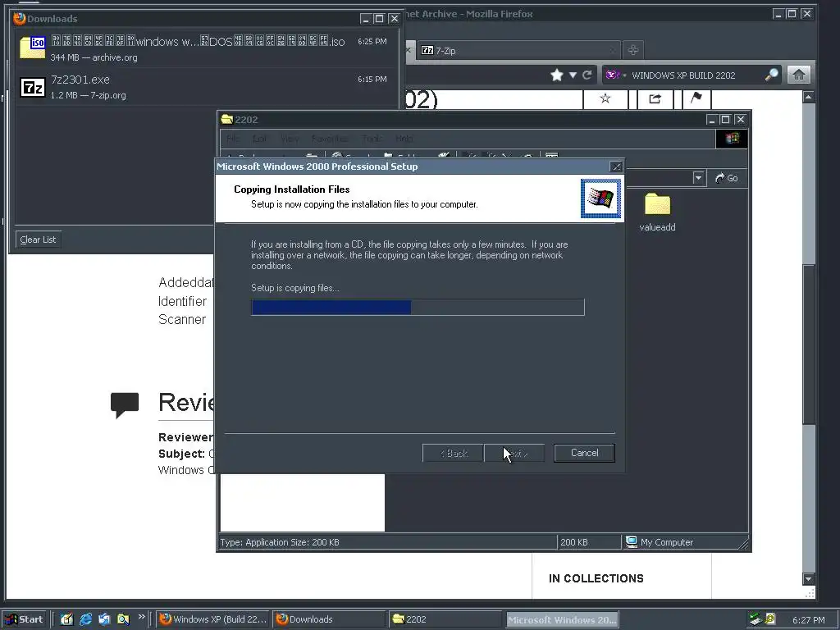Viewport: 840px width, 630px height.
Task: Click the setup file copying progress bar
Action: [x=418, y=307]
